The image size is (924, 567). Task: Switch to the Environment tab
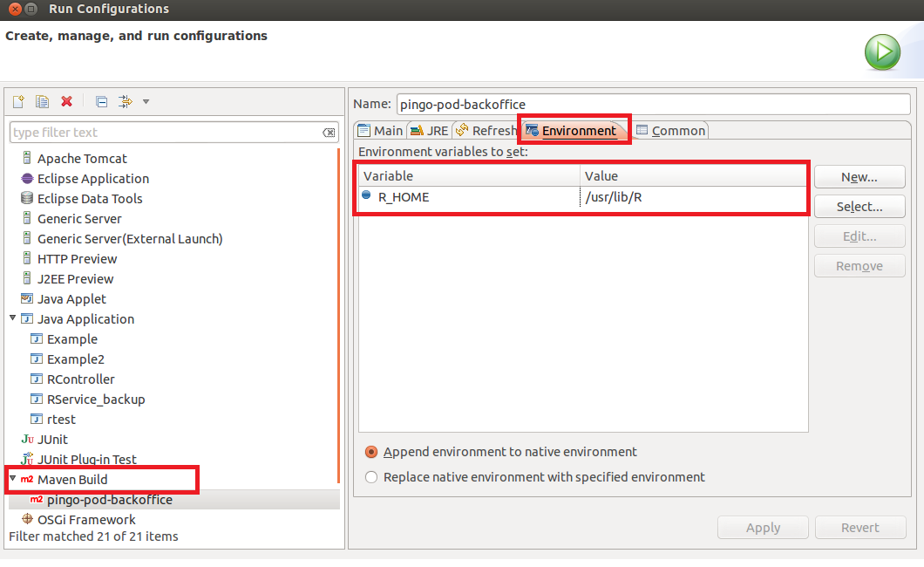click(x=572, y=131)
